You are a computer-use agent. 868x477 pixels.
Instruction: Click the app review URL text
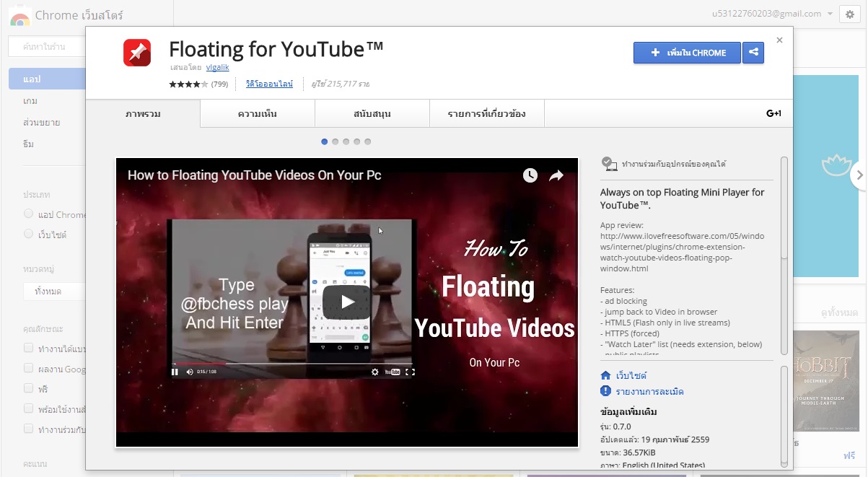click(682, 252)
